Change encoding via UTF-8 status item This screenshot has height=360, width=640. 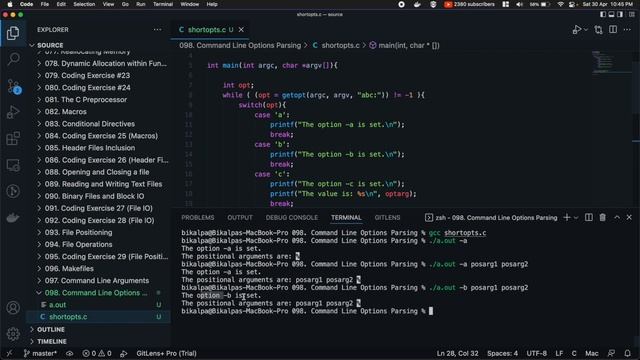536,353
